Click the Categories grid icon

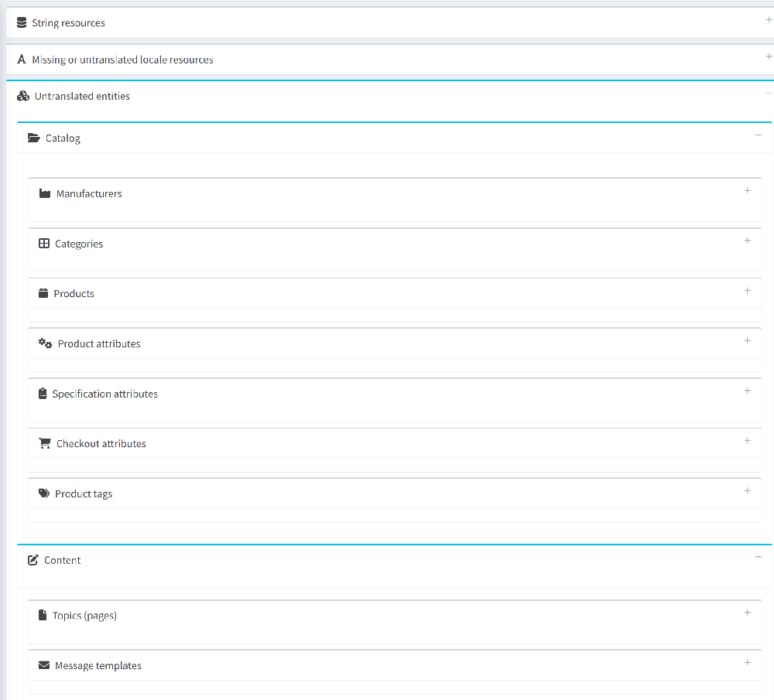coord(44,243)
